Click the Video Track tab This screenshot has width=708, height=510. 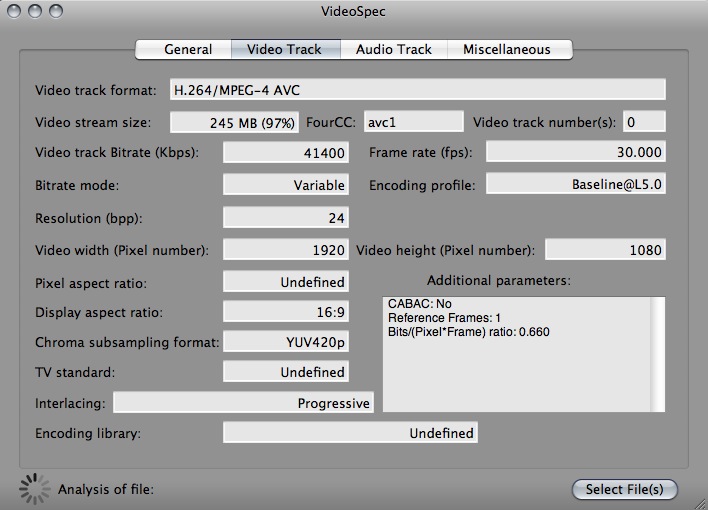286,49
